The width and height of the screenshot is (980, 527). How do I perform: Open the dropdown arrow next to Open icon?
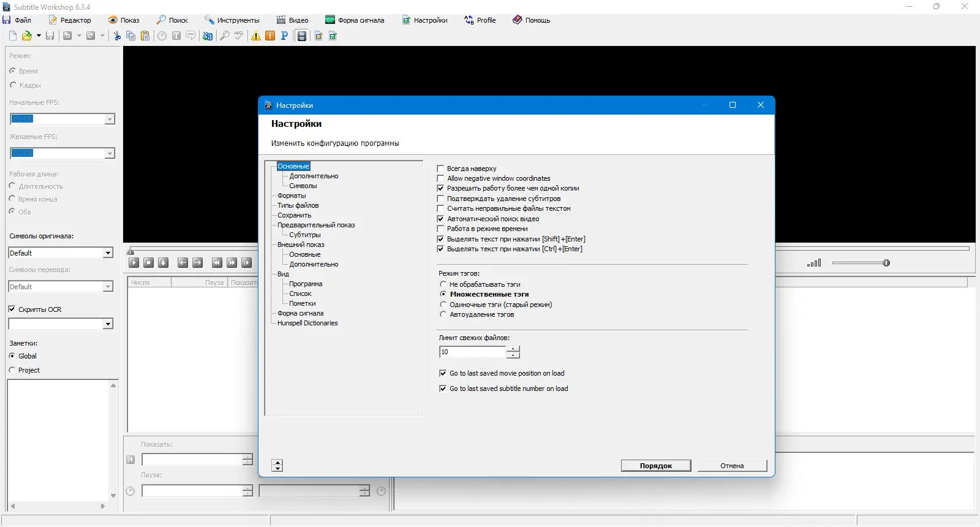(x=39, y=36)
